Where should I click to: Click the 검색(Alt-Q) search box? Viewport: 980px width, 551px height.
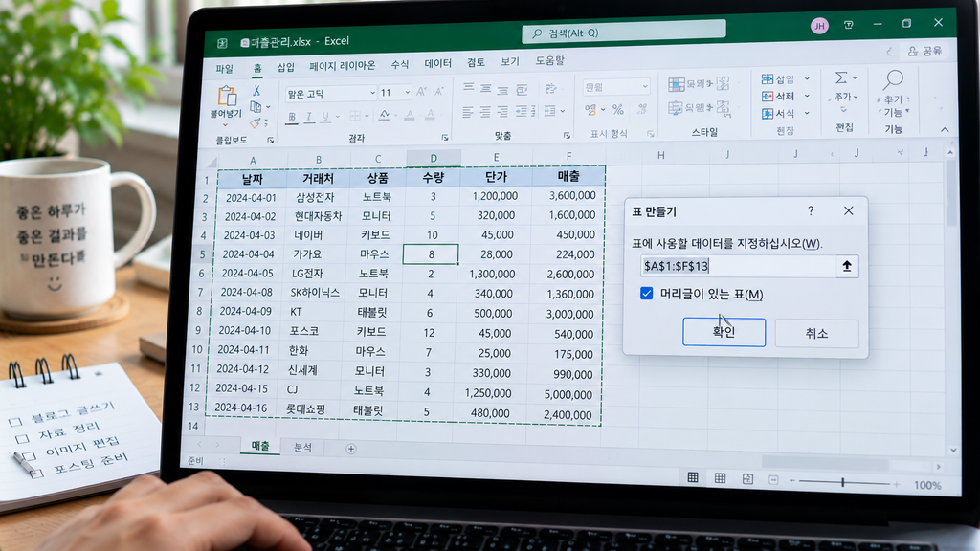click(624, 33)
